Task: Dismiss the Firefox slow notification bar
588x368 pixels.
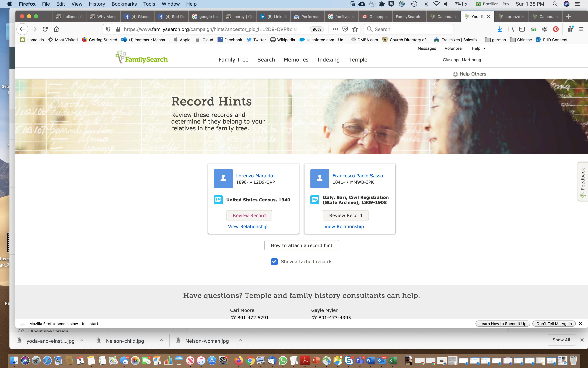Action: [x=580, y=324]
